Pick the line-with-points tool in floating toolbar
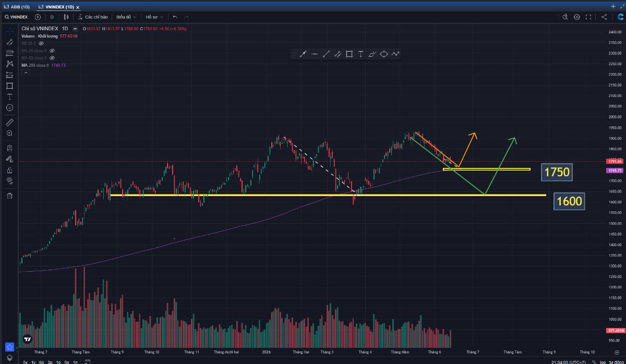 coord(303,54)
